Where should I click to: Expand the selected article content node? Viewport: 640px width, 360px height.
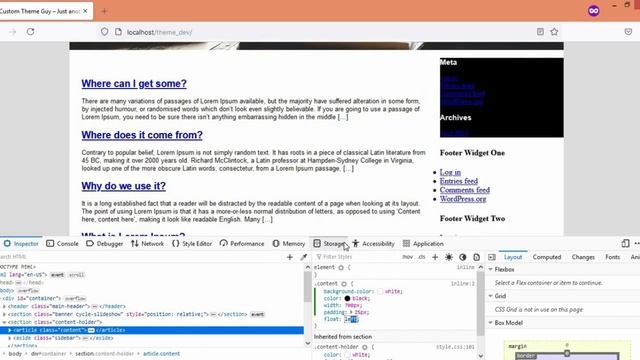click(10, 330)
